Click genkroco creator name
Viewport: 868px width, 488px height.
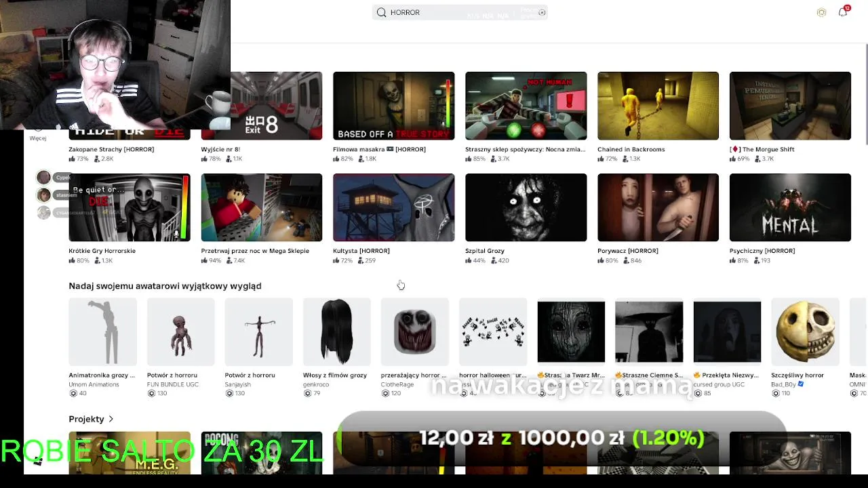pyautogui.click(x=316, y=384)
